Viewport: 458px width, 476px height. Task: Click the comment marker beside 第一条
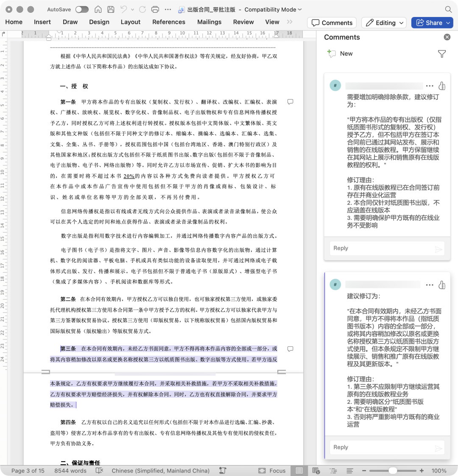click(290, 102)
